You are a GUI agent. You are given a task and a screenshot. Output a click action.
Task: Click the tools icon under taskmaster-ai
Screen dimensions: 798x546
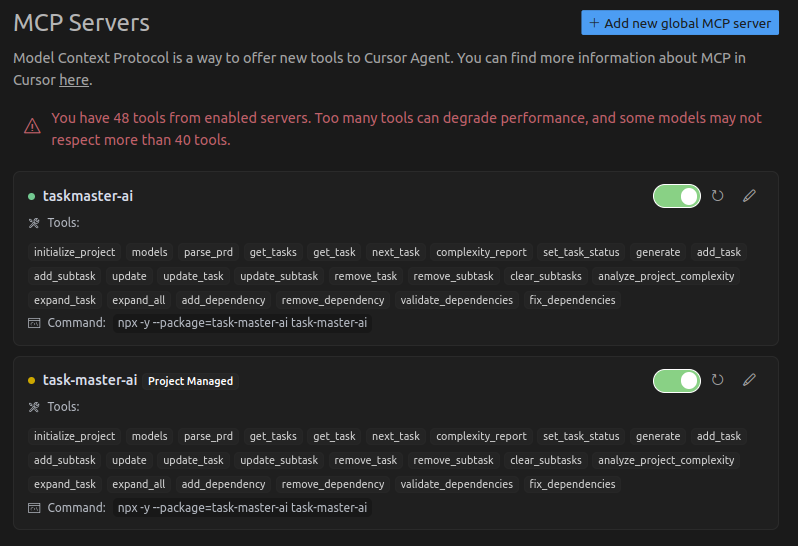pyautogui.click(x=34, y=223)
